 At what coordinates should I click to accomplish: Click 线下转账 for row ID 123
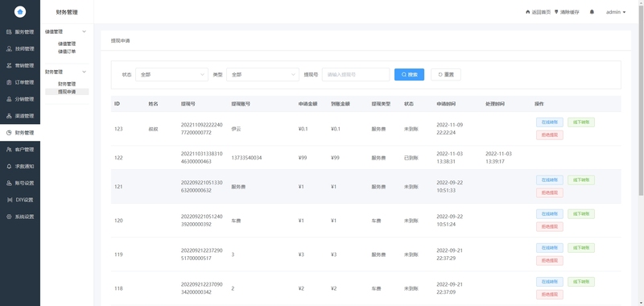tap(581, 122)
